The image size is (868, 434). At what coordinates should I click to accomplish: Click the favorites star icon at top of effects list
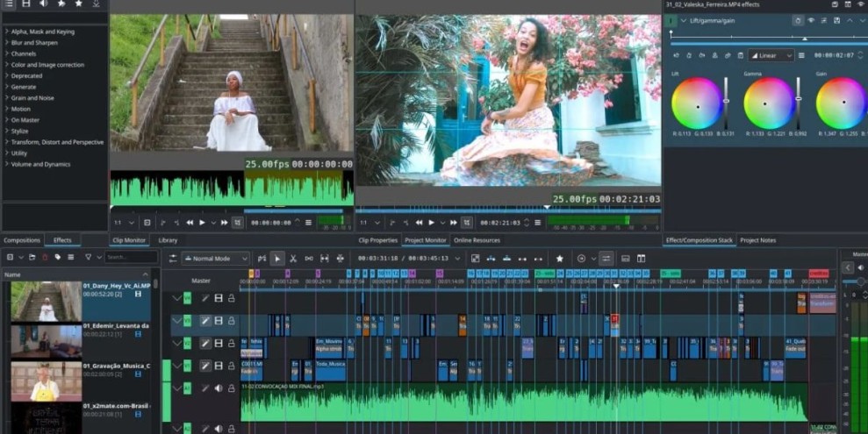79,4
